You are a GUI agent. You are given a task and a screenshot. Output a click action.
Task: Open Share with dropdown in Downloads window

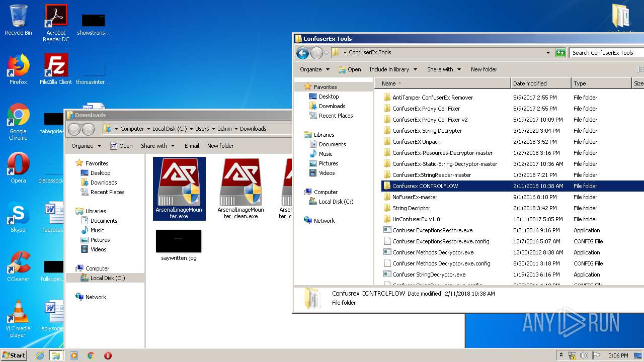coord(157,146)
